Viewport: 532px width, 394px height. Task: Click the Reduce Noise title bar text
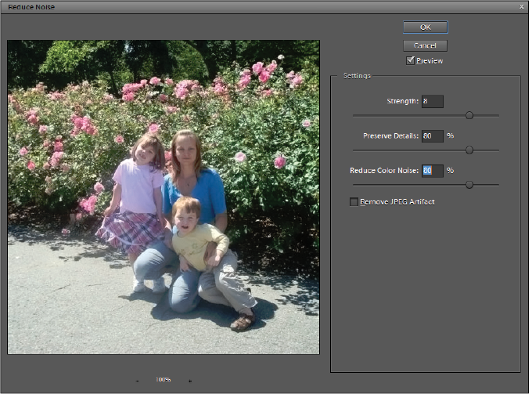click(x=30, y=7)
